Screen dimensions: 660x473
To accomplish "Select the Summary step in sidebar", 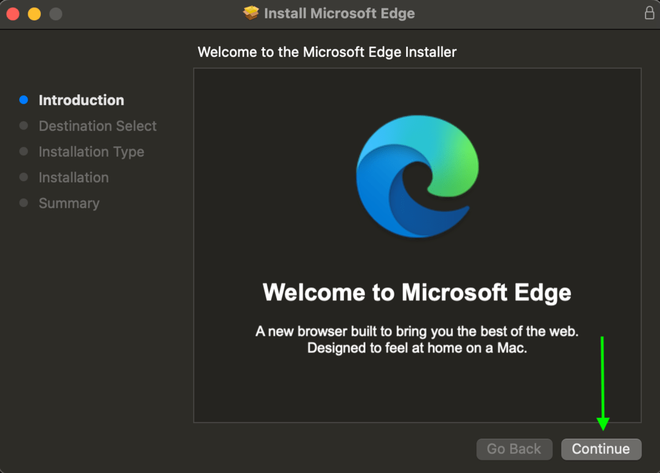I will [x=69, y=203].
